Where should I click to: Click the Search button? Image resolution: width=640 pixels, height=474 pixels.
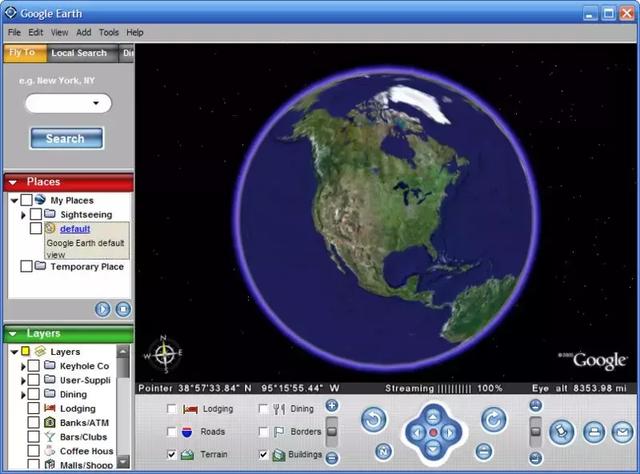pos(67,138)
